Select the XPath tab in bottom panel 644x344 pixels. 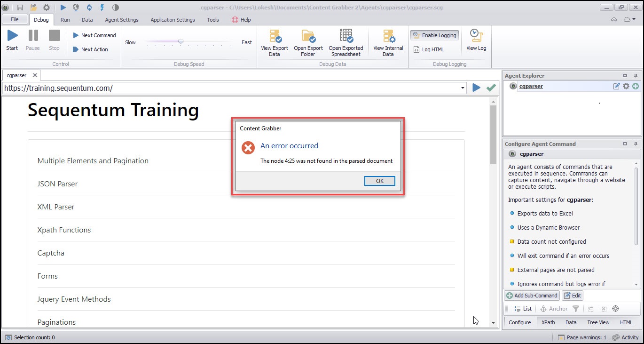tap(548, 322)
